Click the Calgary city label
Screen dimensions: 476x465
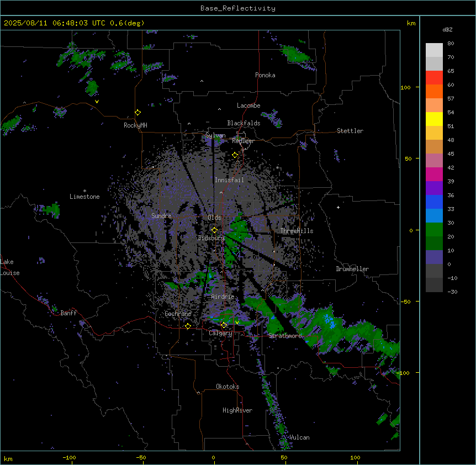coord(220,333)
